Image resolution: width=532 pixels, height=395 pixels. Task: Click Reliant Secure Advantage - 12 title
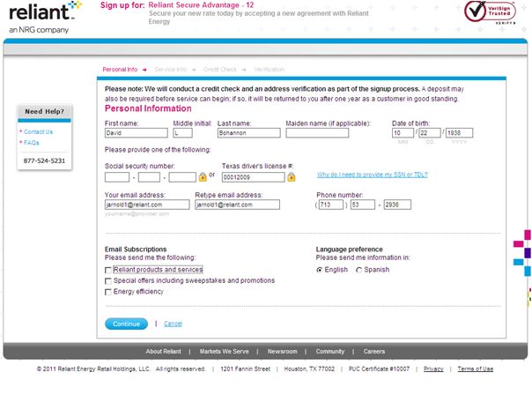201,5
